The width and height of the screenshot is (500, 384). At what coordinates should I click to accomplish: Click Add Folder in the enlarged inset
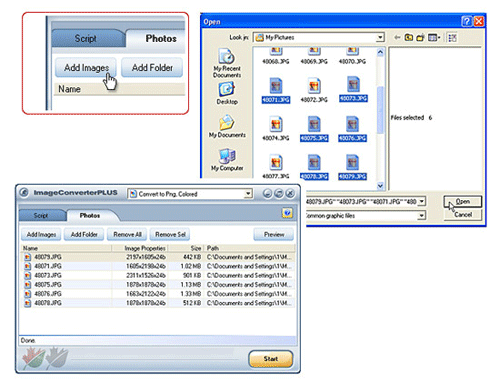(152, 68)
